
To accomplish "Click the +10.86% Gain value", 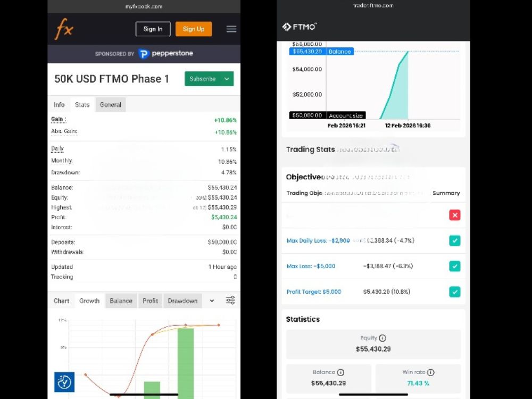I will [x=225, y=120].
